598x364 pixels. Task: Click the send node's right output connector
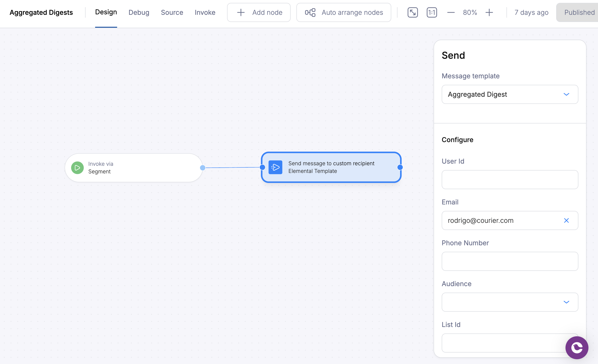tap(400, 167)
